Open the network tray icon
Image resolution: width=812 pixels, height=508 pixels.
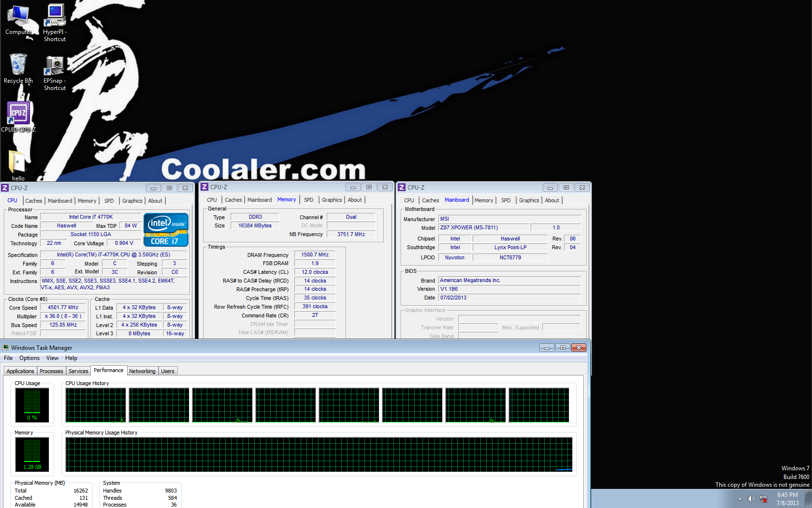point(764,499)
